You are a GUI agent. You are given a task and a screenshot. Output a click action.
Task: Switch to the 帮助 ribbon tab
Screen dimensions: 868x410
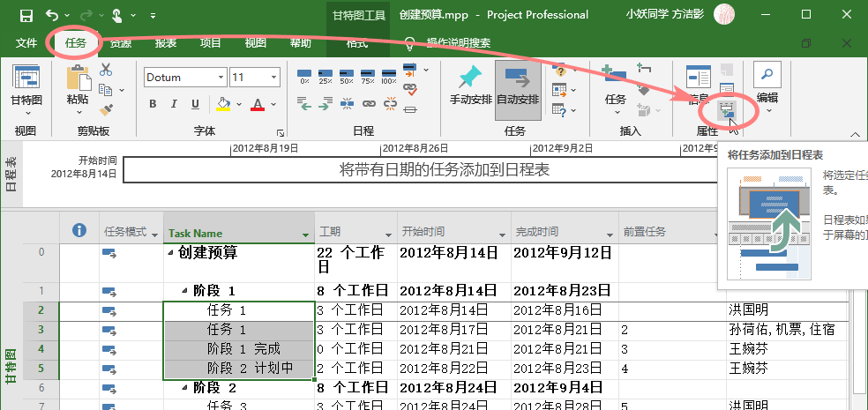pos(301,42)
